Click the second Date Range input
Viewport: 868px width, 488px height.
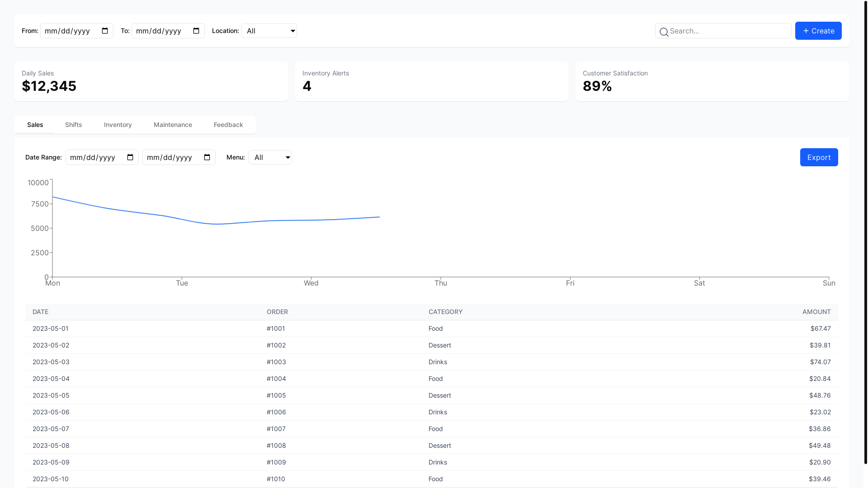click(179, 157)
